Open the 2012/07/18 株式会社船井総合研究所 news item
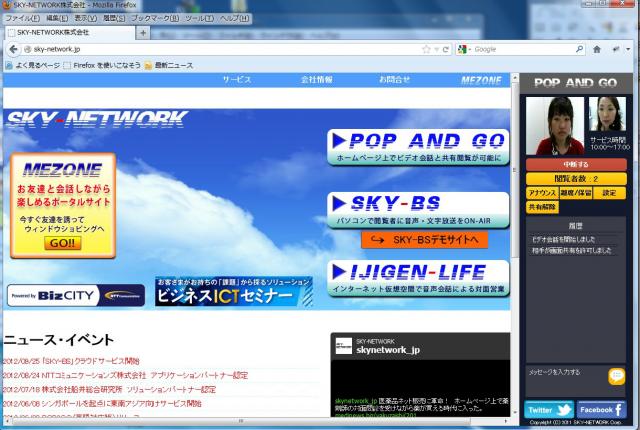This screenshot has height=430, width=640. (109, 390)
